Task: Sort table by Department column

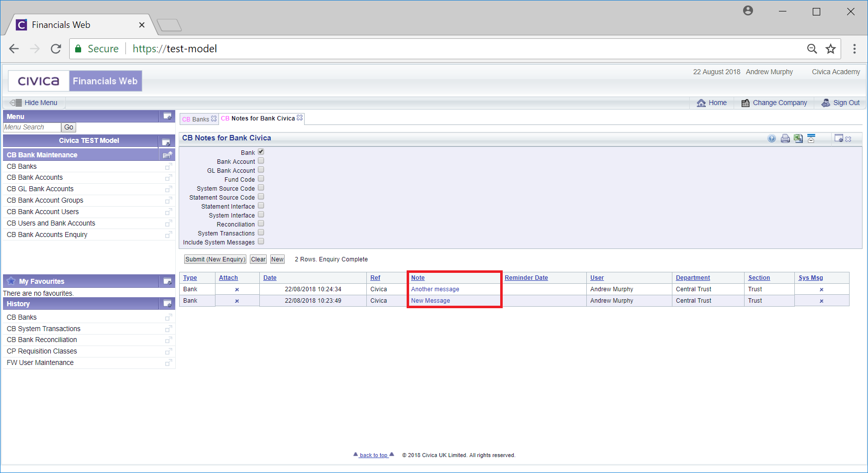Action: pos(693,278)
